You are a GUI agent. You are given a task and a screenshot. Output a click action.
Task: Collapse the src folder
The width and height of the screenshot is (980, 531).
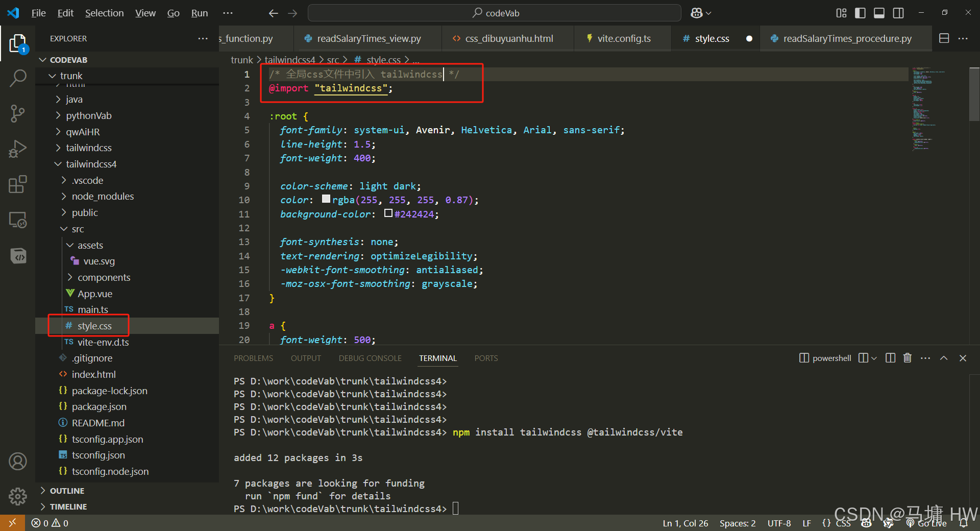(x=77, y=229)
